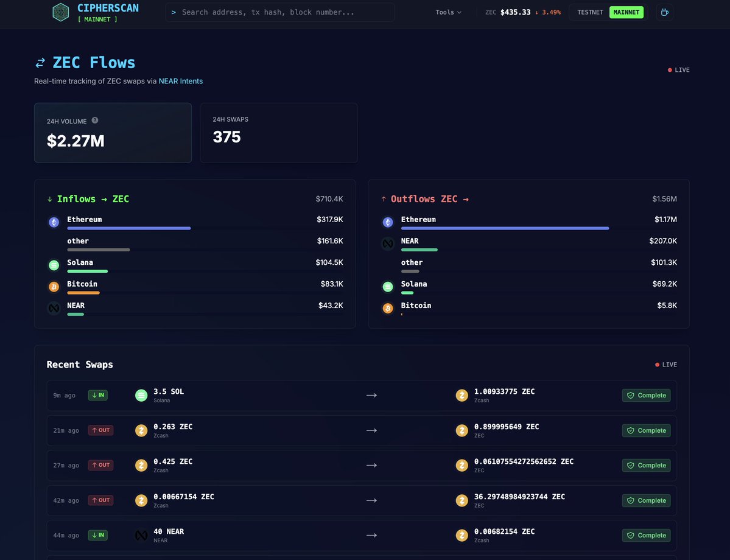The image size is (730, 560).
Task: Click the ZEC price $435.33
Action: (x=515, y=12)
